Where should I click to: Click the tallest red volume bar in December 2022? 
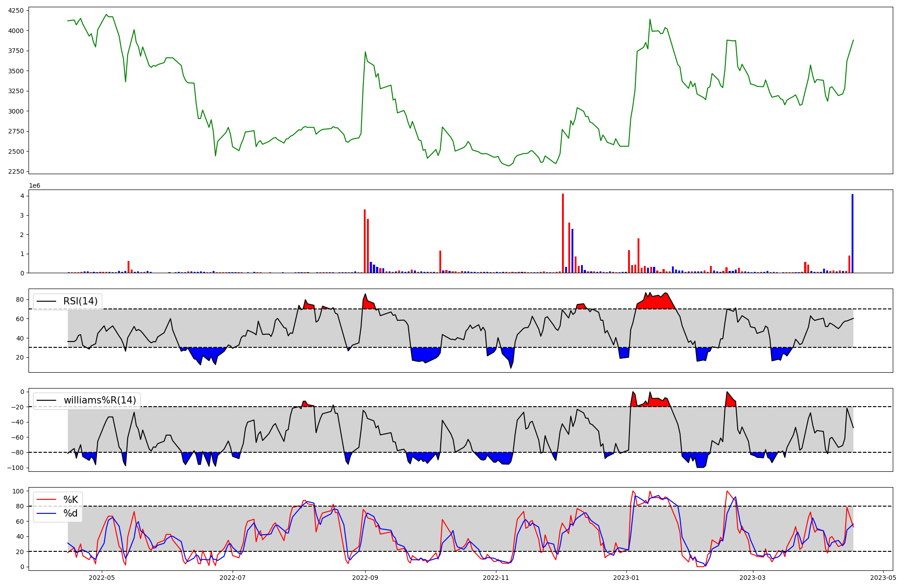(x=563, y=233)
